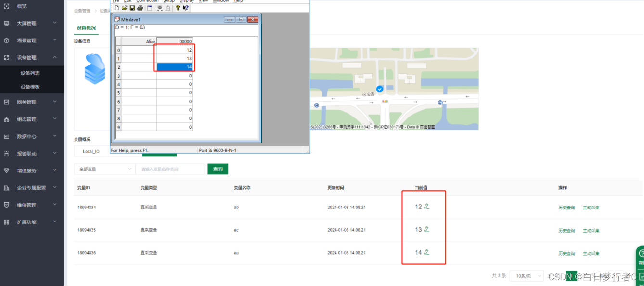Select the New document icon in Mbslave toolbar
The width and height of the screenshot is (644, 286).
(x=116, y=8)
